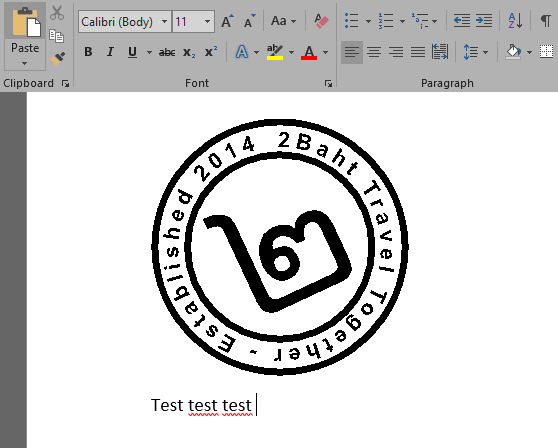This screenshot has height=448, width=558.
Task: Sort text with the A-Z icon
Action: pos(515,21)
